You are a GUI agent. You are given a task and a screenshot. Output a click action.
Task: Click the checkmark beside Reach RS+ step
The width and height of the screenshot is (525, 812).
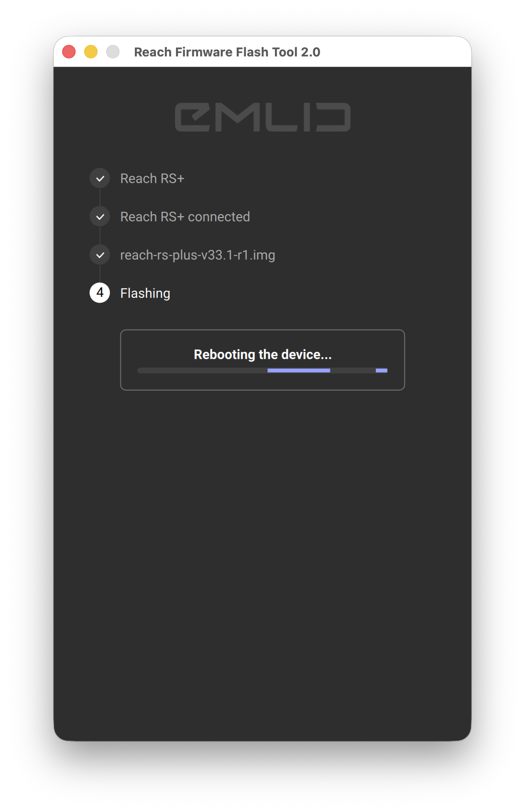pos(100,178)
